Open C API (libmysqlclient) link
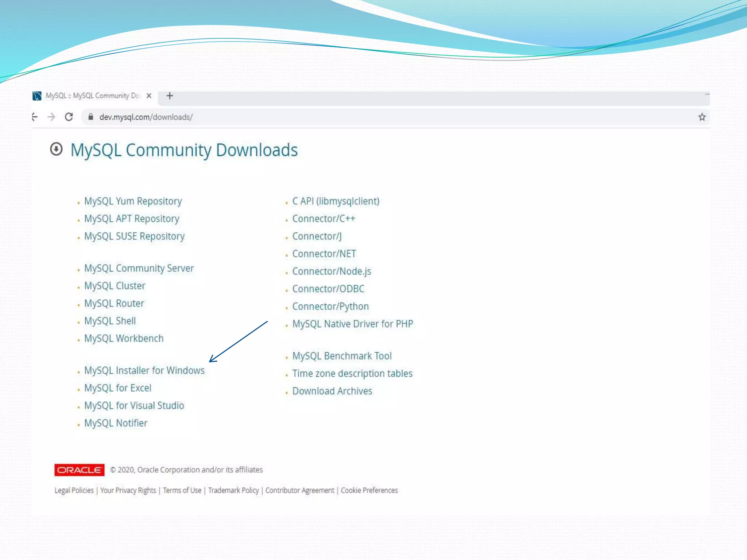This screenshot has width=747, height=560. 336,201
